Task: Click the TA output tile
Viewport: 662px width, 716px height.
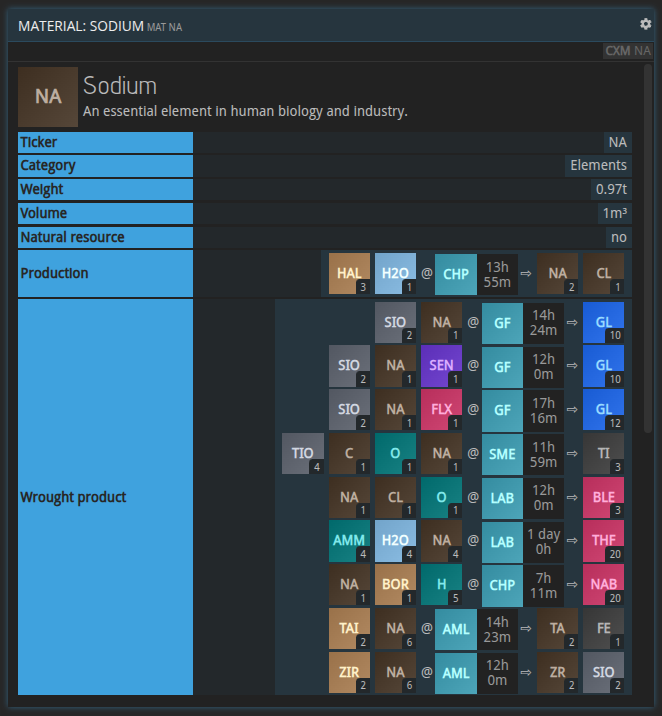Action: pos(557,628)
